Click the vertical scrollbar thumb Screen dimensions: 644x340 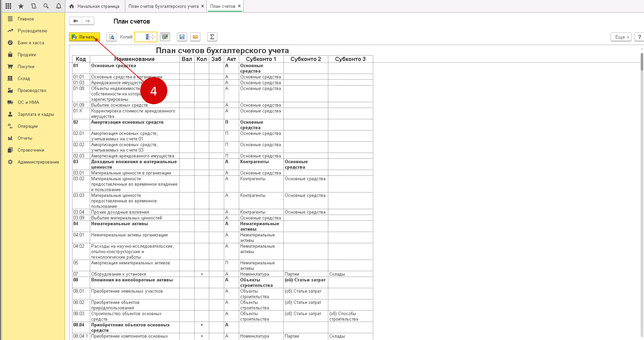(x=642, y=61)
